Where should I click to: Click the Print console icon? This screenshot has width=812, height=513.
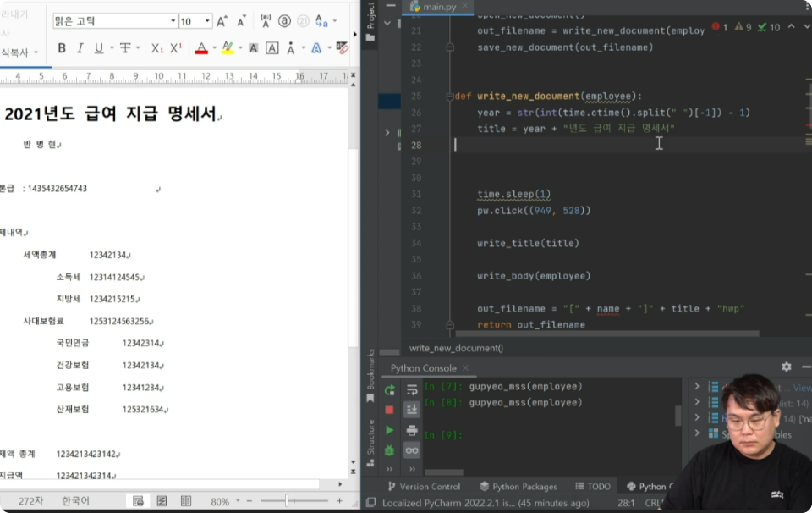click(x=412, y=430)
